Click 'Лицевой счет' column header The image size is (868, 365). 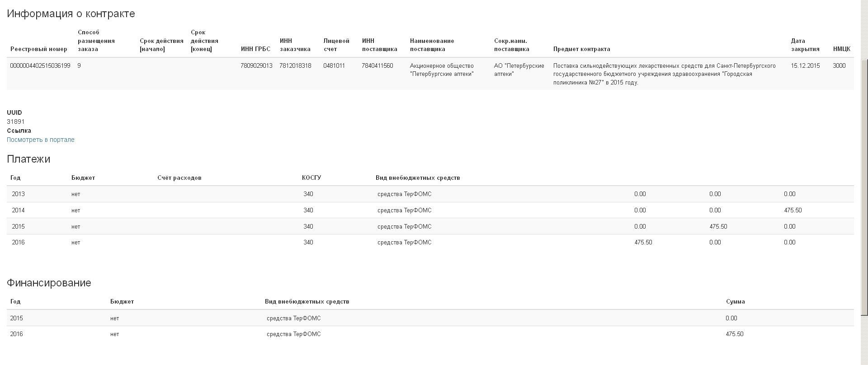pos(336,45)
